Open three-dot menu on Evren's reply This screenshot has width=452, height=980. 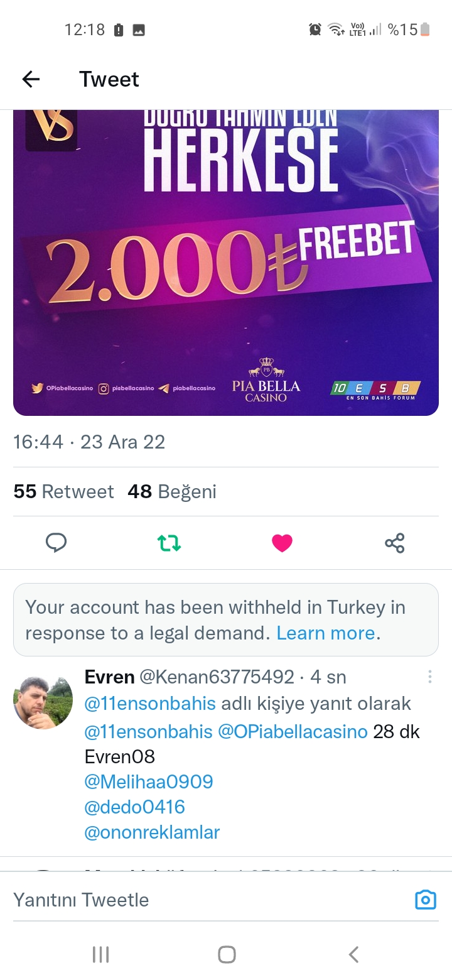[430, 677]
